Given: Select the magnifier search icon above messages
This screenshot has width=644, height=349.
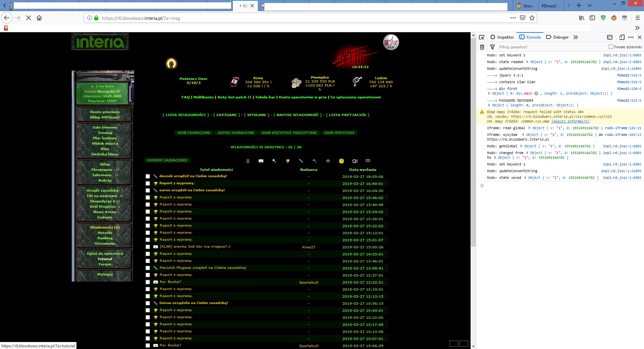Looking at the screenshot, I should point(274,161).
